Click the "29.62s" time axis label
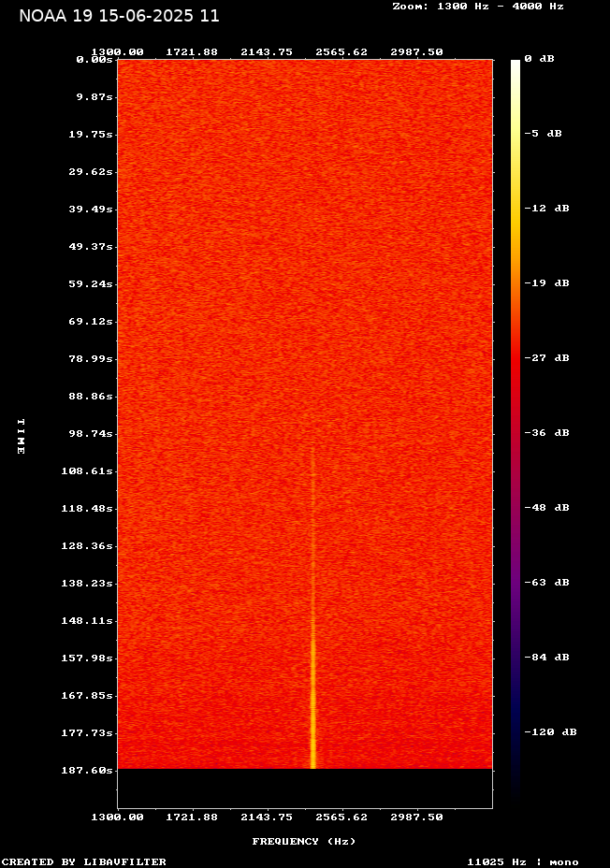The image size is (610, 868). point(91,171)
